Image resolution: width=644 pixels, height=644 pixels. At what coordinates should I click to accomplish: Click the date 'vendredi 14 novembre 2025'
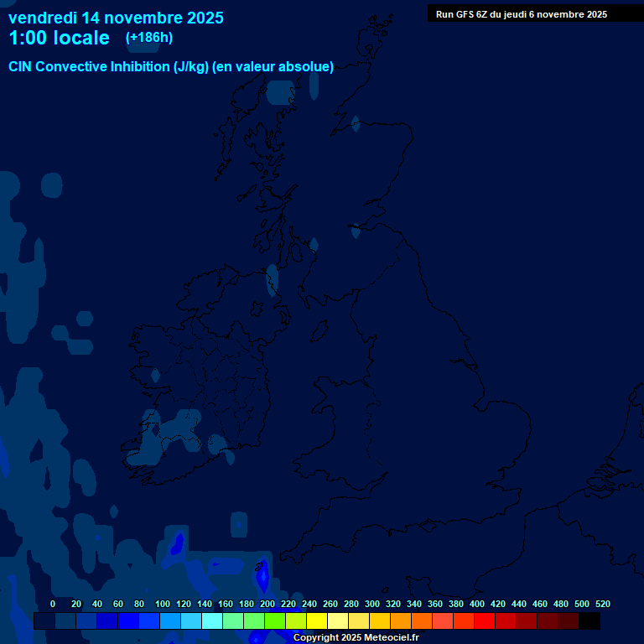point(116,17)
